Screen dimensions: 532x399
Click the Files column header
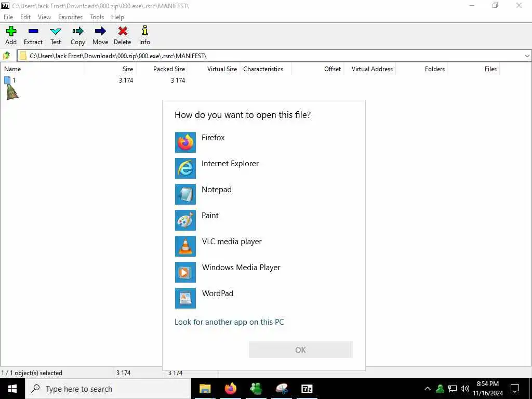tap(473, 69)
